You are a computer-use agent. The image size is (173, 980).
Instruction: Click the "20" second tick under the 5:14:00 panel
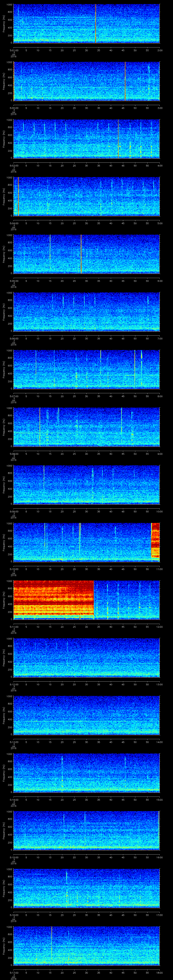(62, 800)
